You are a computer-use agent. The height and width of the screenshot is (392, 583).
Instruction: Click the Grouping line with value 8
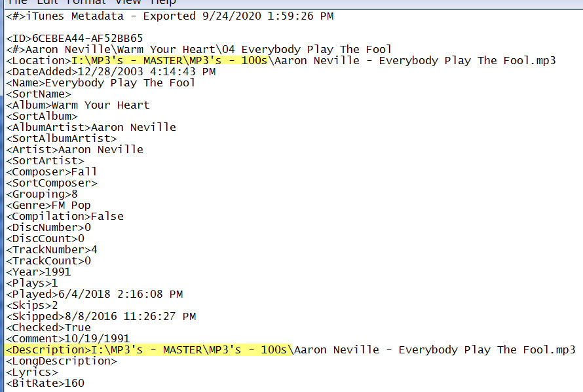pos(42,194)
